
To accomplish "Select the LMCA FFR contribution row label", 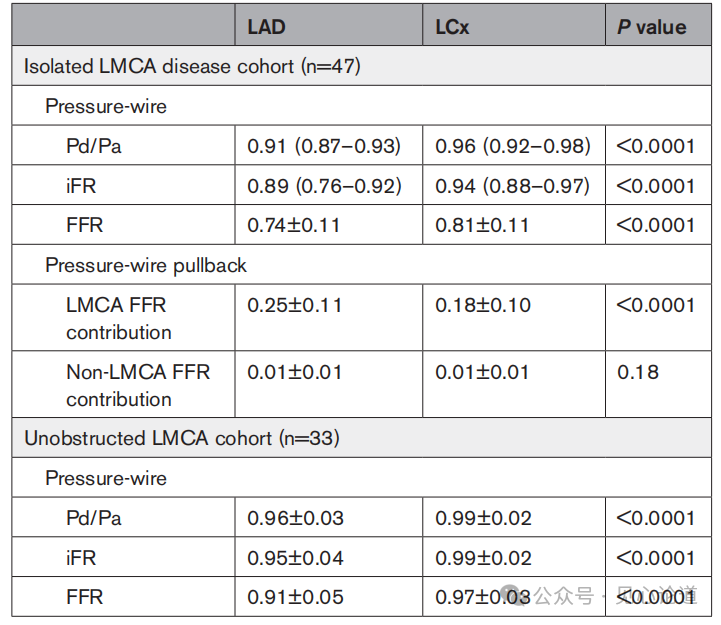I will [x=119, y=318].
